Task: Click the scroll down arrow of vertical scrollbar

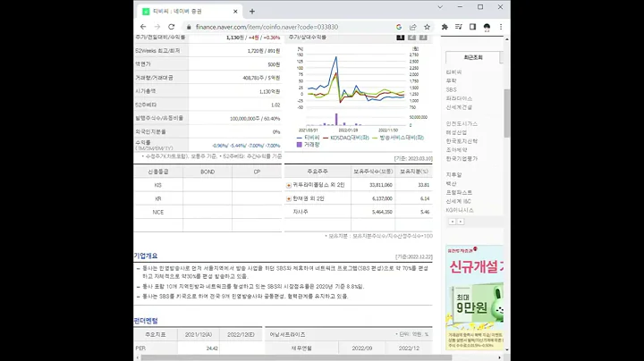Action: (x=507, y=349)
